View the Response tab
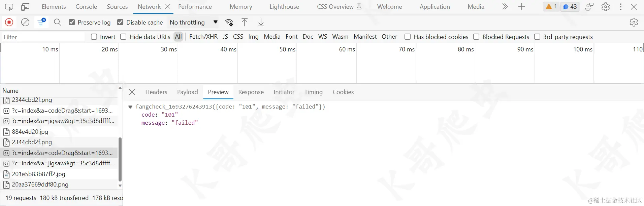The height and width of the screenshot is (206, 644). pos(251,92)
